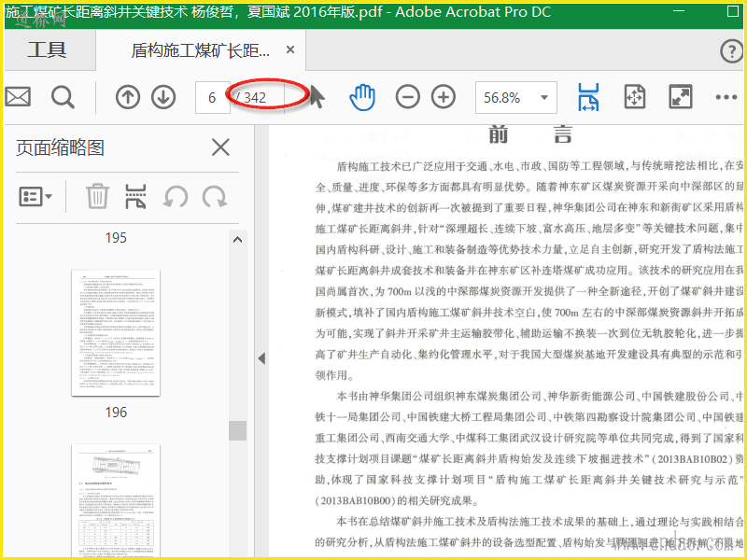Click the 195 page label
The image size is (747, 560).
click(x=116, y=238)
